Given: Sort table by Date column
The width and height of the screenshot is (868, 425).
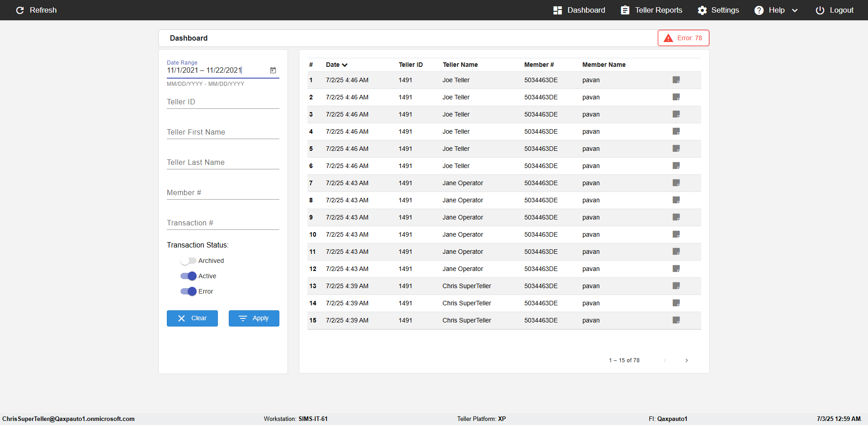Looking at the screenshot, I should [336, 65].
